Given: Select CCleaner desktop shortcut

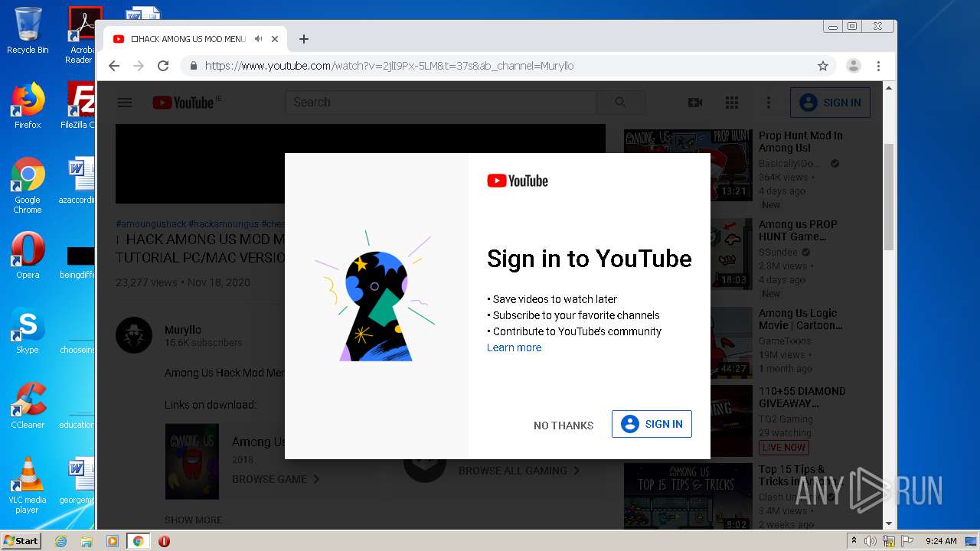Looking at the screenshot, I should 28,406.
